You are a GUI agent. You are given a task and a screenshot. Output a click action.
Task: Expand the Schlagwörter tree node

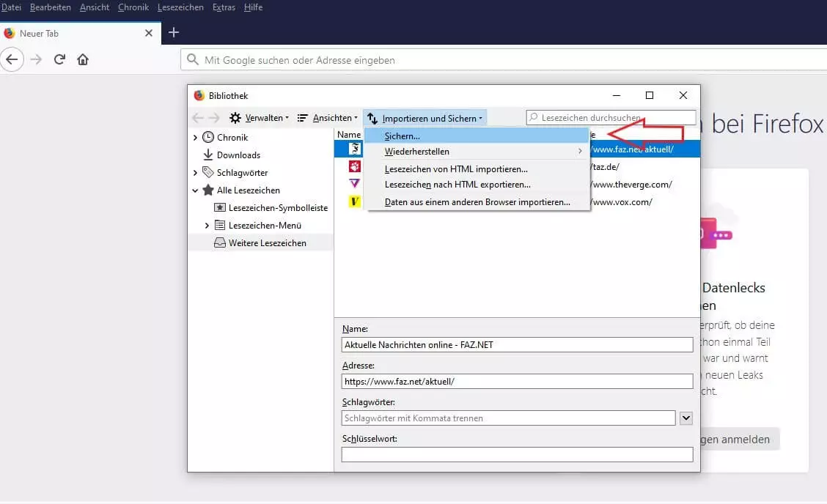pos(195,173)
